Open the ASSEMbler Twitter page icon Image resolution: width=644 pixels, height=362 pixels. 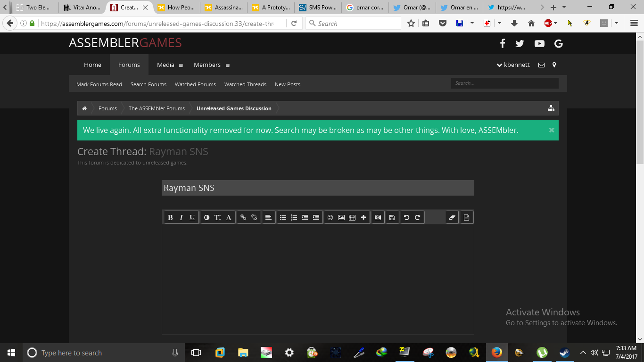[x=520, y=43]
